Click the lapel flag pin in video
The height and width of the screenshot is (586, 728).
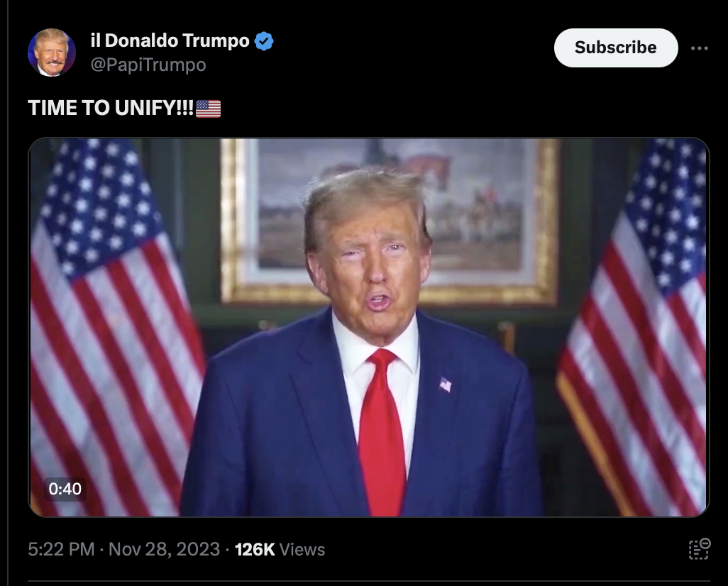(446, 385)
